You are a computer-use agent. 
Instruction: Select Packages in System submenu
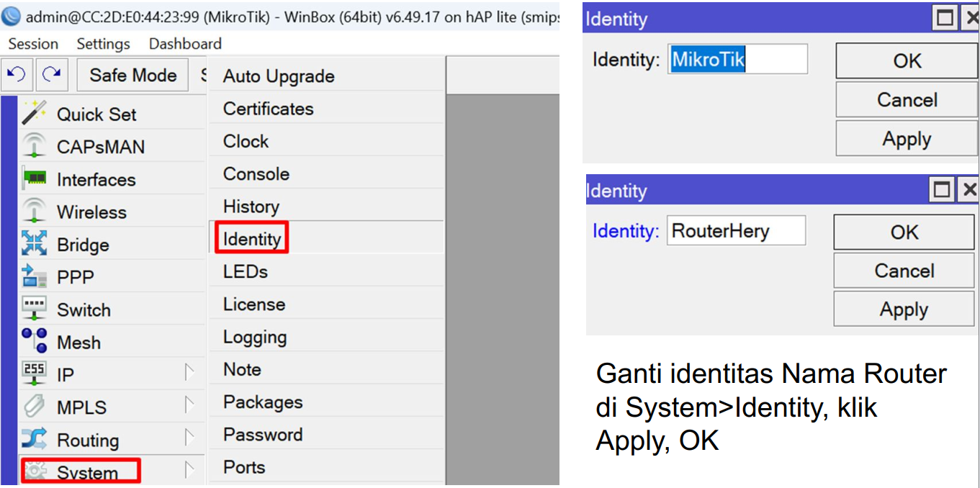326,402
